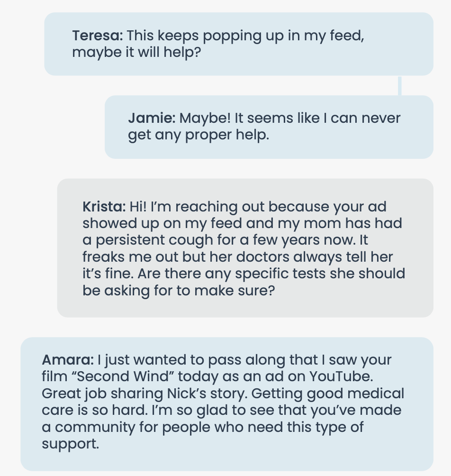Click the word YouTube in Amara's message

(341, 377)
